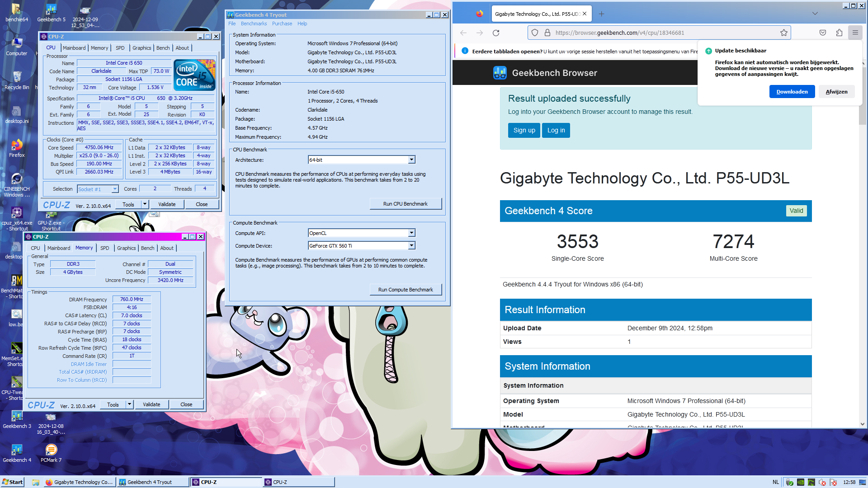Screen dimensions: 868x488
Task: Click the Firefox forward arrow
Action: [480, 33]
